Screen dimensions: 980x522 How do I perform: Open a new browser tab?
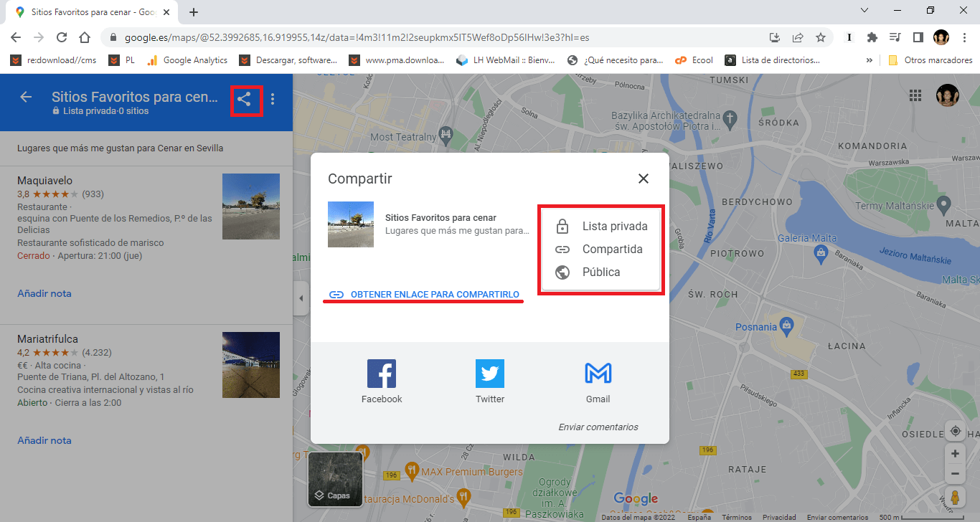(194, 12)
